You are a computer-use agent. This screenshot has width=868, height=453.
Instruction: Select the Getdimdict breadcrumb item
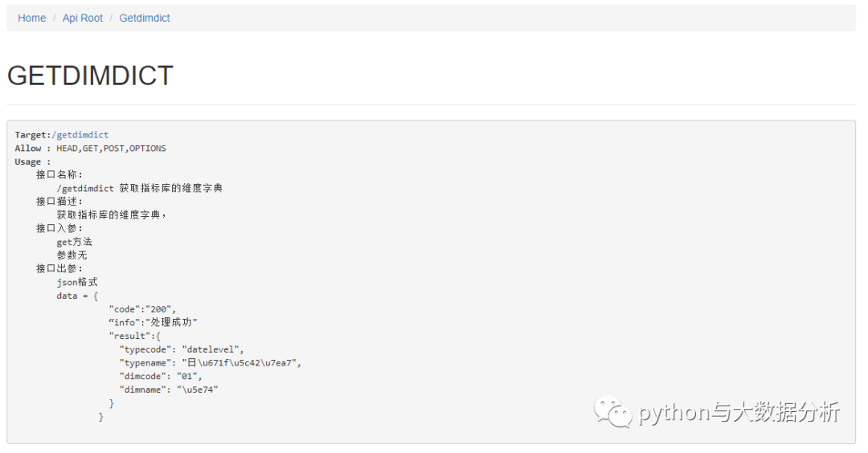[145, 18]
